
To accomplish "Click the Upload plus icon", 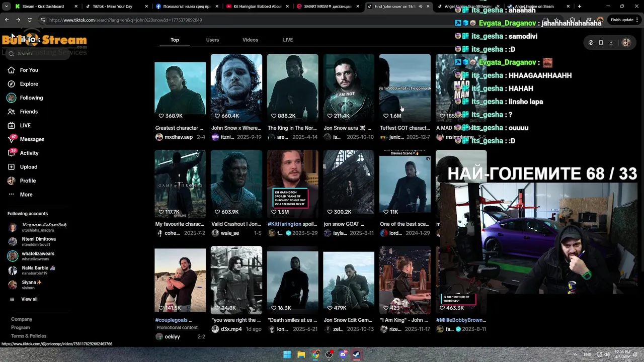I will 11,167.
